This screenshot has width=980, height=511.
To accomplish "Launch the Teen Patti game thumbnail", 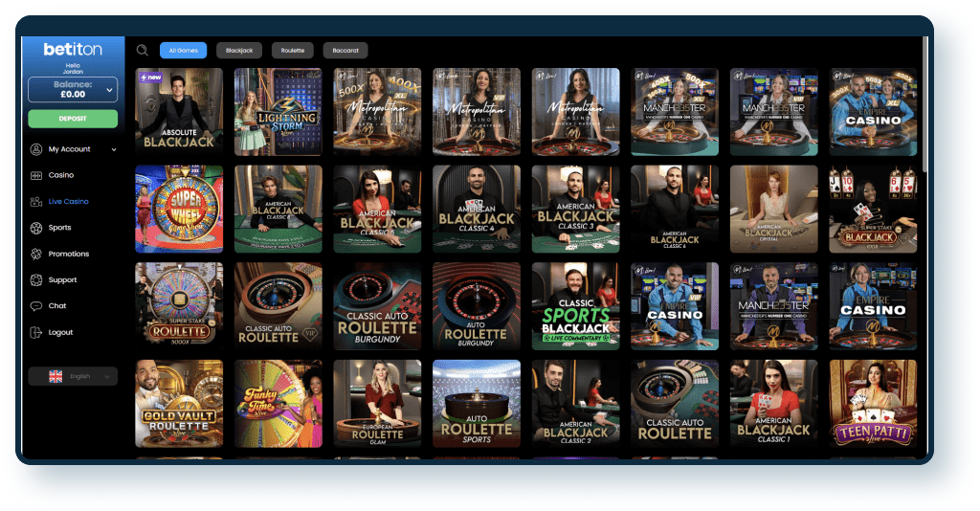I will click(x=873, y=404).
